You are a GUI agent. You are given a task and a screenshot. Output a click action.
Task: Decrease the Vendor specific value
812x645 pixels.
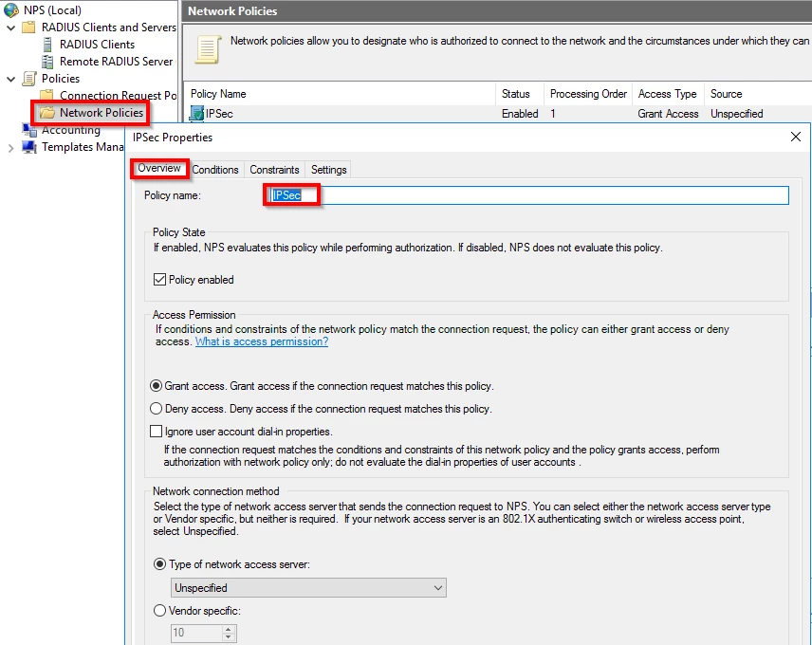tap(229, 636)
